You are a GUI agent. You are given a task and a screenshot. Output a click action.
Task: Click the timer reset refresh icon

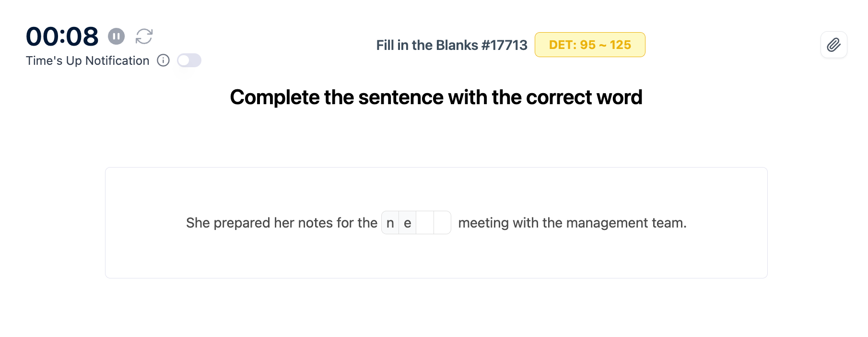tap(144, 36)
